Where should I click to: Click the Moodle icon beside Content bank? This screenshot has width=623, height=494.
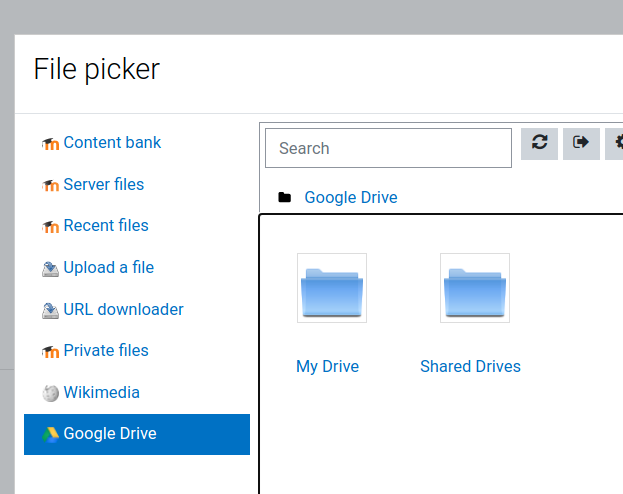50,143
